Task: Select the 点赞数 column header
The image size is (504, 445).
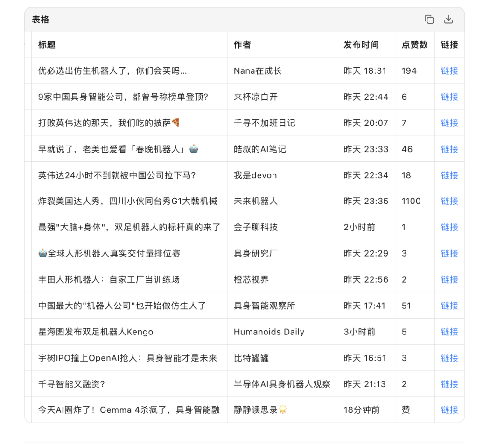Action: click(x=414, y=44)
